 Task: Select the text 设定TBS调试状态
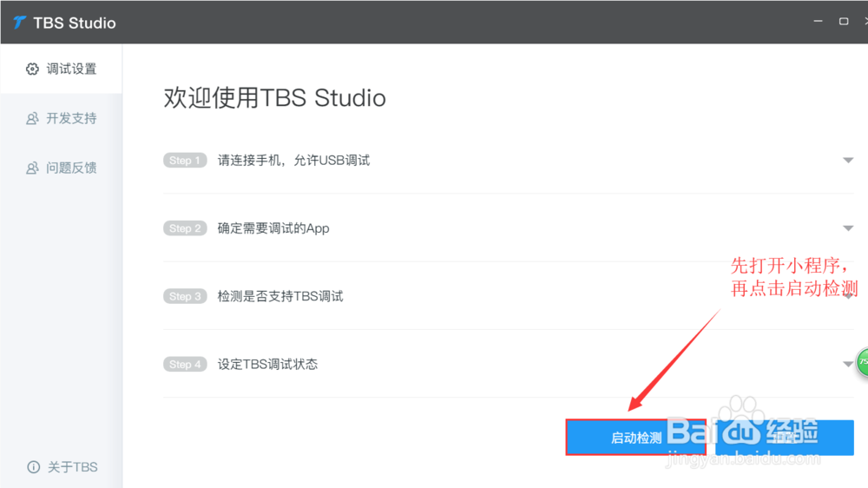coord(267,364)
